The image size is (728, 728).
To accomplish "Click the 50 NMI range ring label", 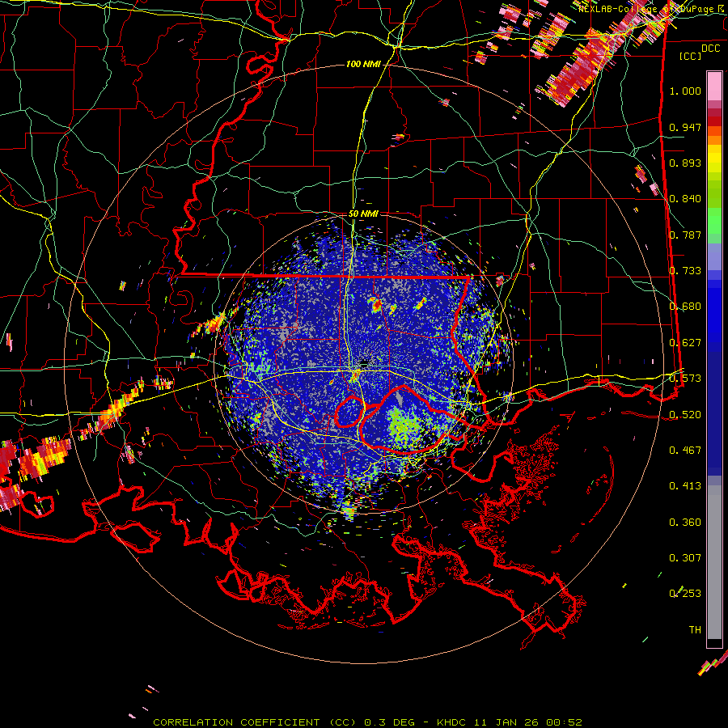I will point(363,214).
